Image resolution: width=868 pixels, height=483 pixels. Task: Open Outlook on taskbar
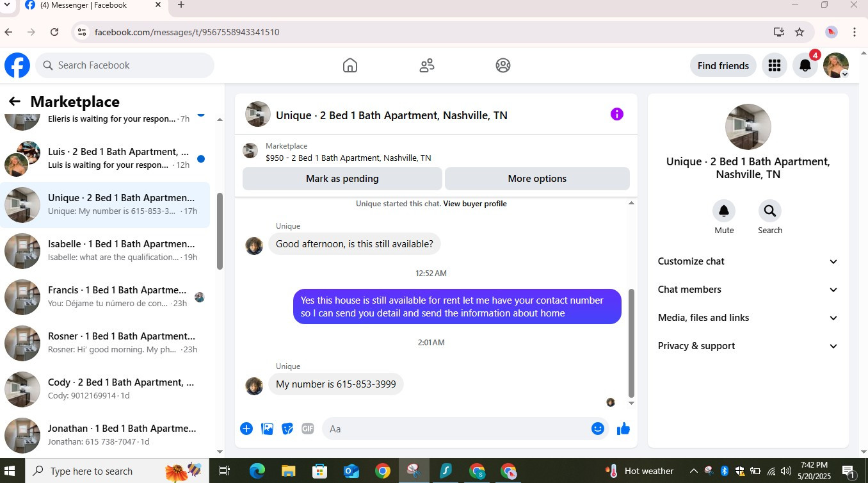351,471
